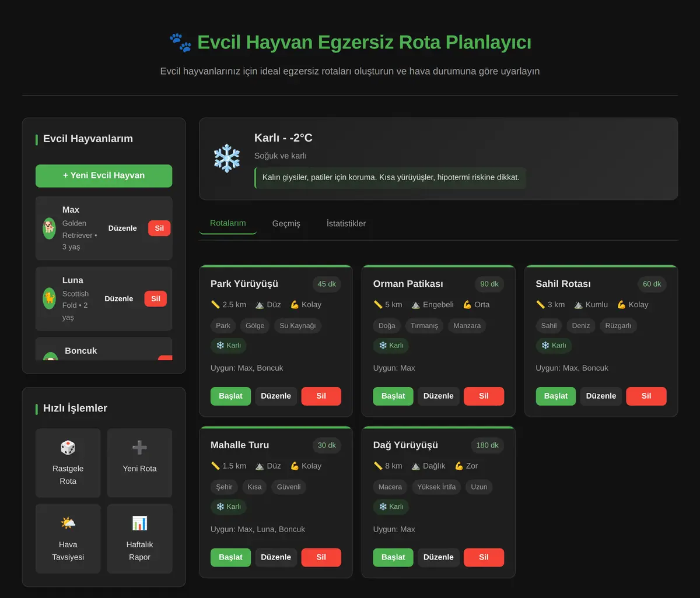Screen dimensions: 700x598
Task: Start the Dağ Yürüyüşü route
Action: coord(393,557)
